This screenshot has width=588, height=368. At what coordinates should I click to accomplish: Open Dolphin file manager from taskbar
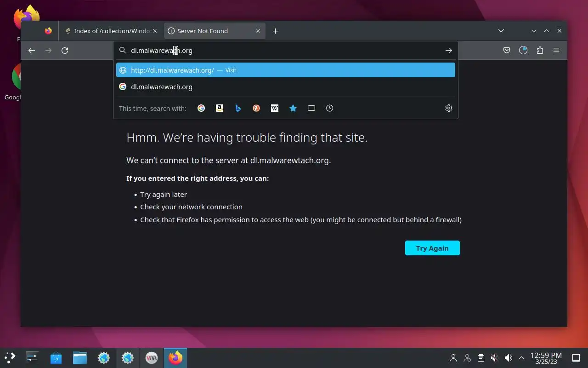[x=80, y=357]
